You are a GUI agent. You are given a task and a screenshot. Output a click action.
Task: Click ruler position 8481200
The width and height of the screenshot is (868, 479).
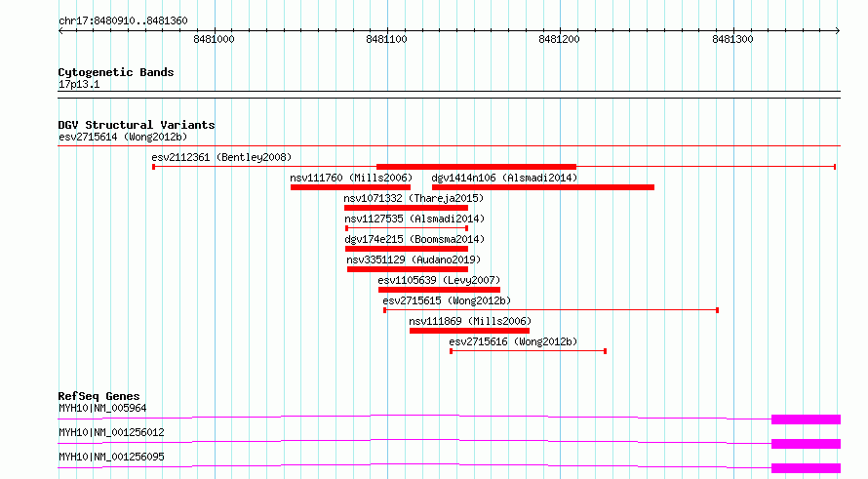coord(559,39)
